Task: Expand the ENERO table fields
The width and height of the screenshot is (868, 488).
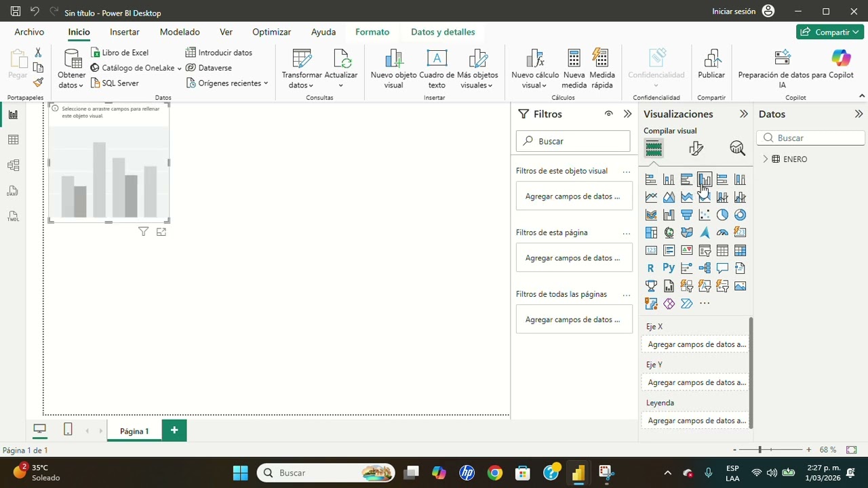Action: 766,159
